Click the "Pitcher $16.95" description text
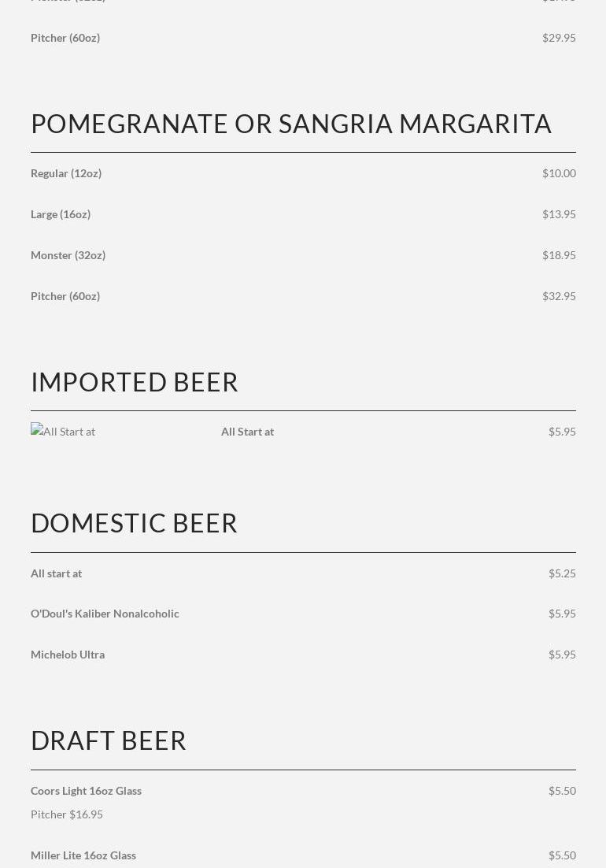 tap(67, 814)
